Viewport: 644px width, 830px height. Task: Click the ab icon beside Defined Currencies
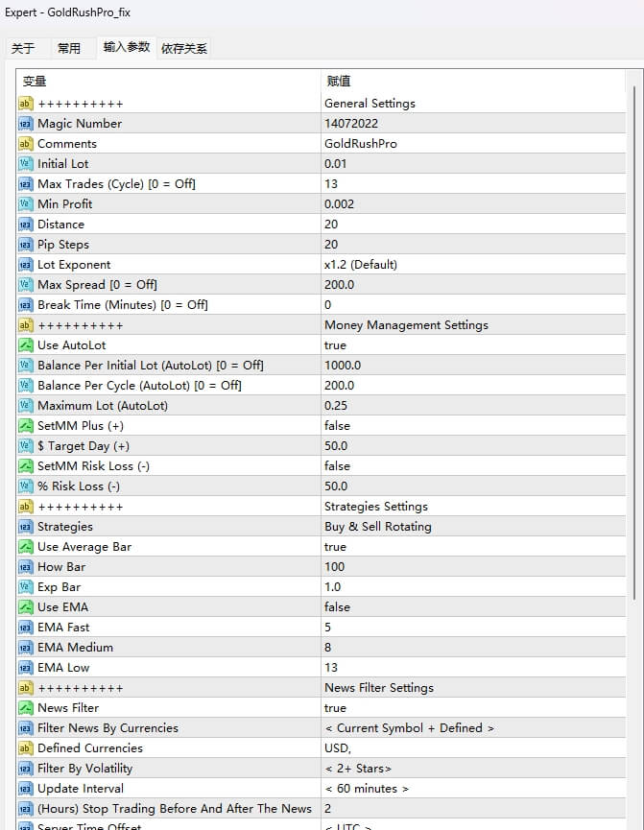click(25, 748)
